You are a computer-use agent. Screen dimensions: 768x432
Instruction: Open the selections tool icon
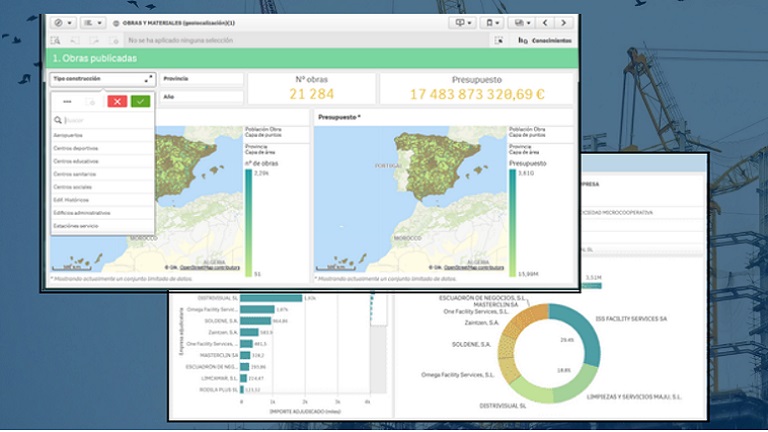pos(499,40)
